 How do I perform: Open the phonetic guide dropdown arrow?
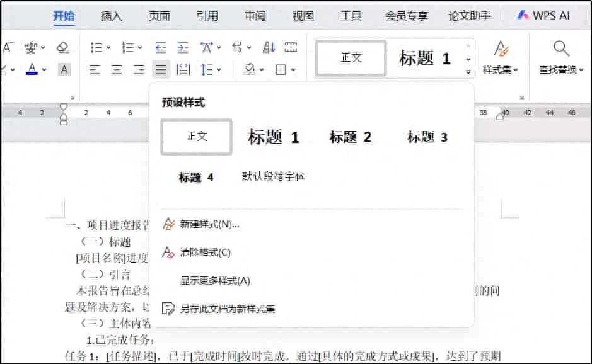pos(43,47)
